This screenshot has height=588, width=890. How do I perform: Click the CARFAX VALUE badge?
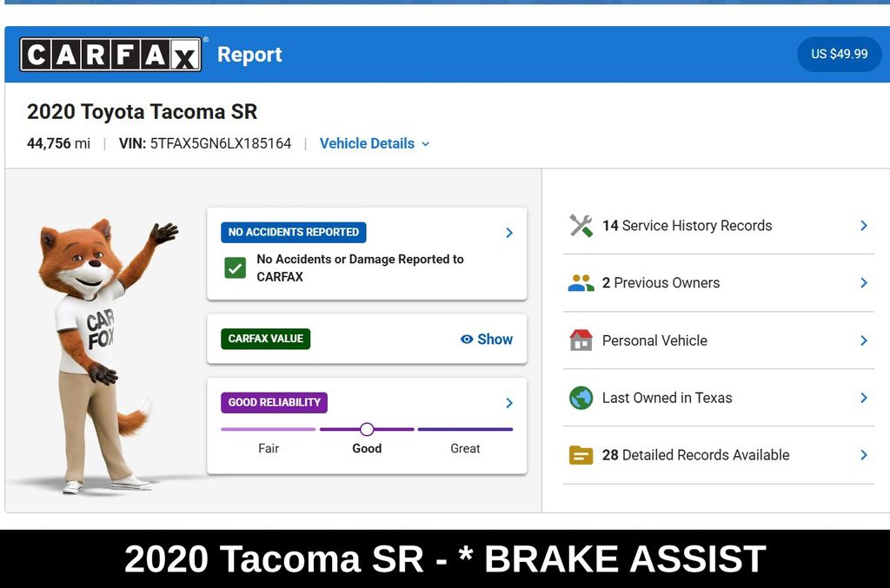[266, 339]
